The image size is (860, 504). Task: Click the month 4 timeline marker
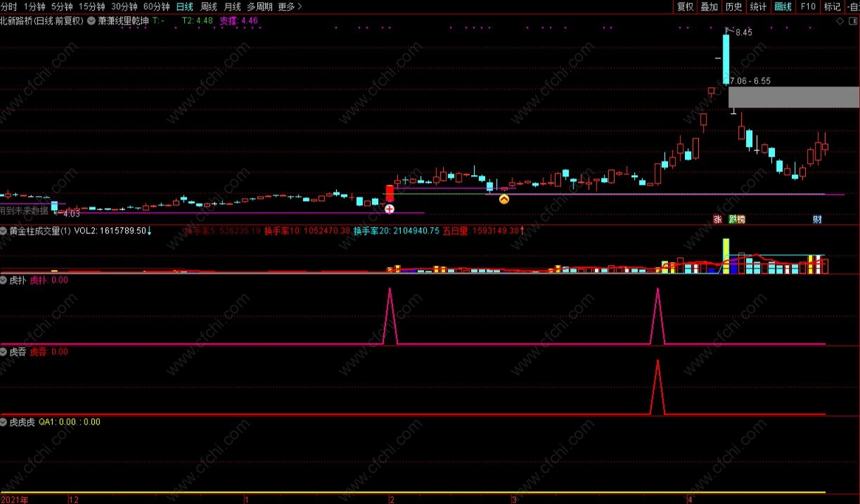click(x=691, y=499)
